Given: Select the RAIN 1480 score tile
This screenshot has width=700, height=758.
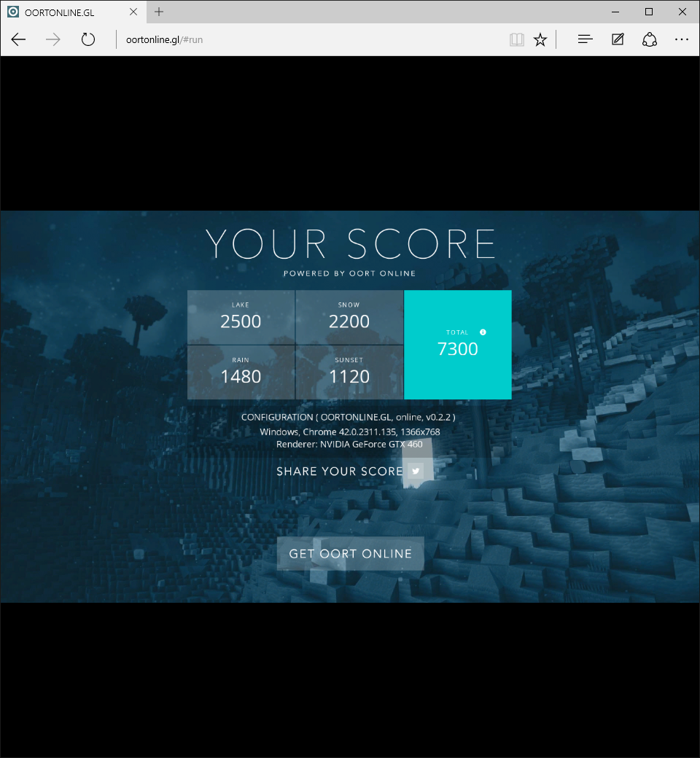Looking at the screenshot, I should tap(241, 372).
